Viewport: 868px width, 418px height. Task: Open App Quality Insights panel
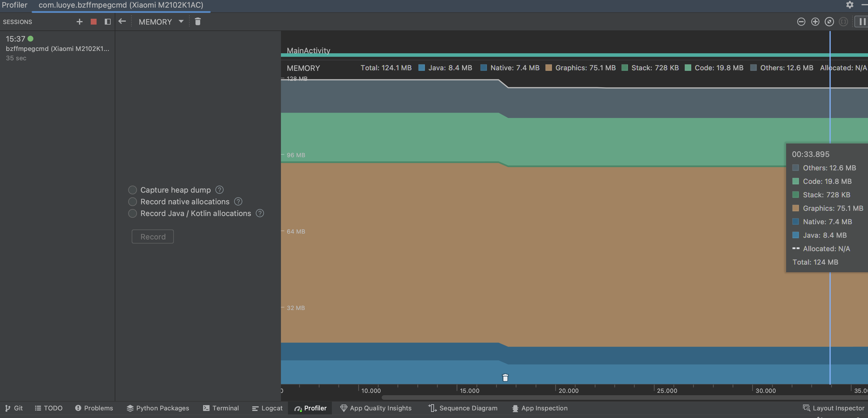[x=376, y=408]
